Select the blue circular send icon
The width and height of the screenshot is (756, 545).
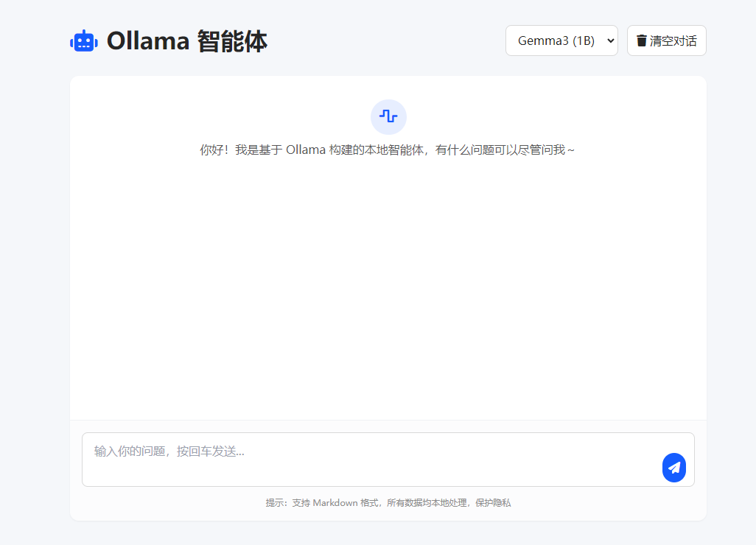pyautogui.click(x=673, y=467)
